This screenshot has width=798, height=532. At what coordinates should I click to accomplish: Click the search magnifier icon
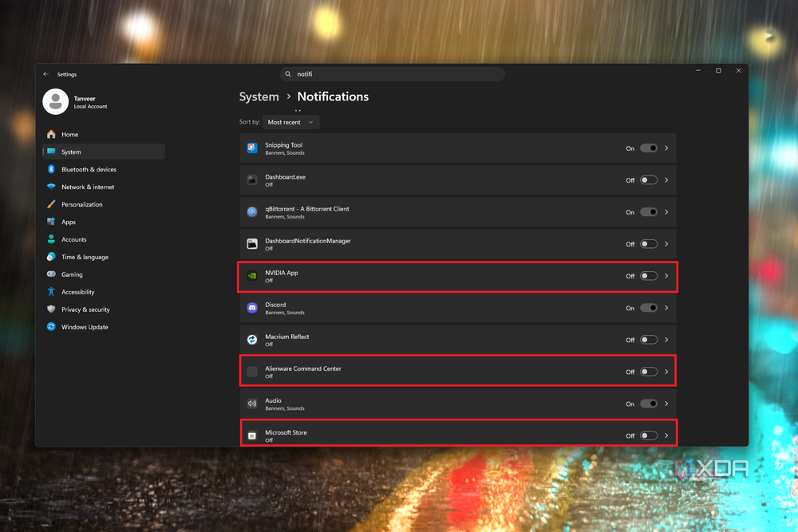pos(288,73)
